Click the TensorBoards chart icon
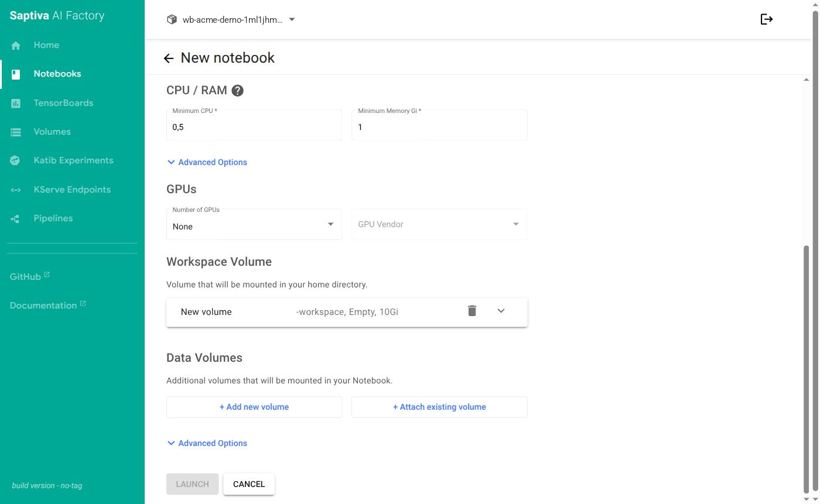 (16, 104)
